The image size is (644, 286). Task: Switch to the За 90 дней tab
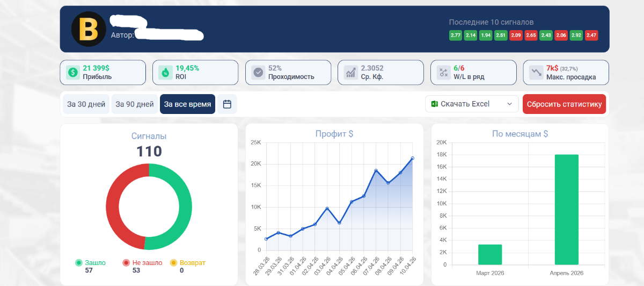(135, 104)
